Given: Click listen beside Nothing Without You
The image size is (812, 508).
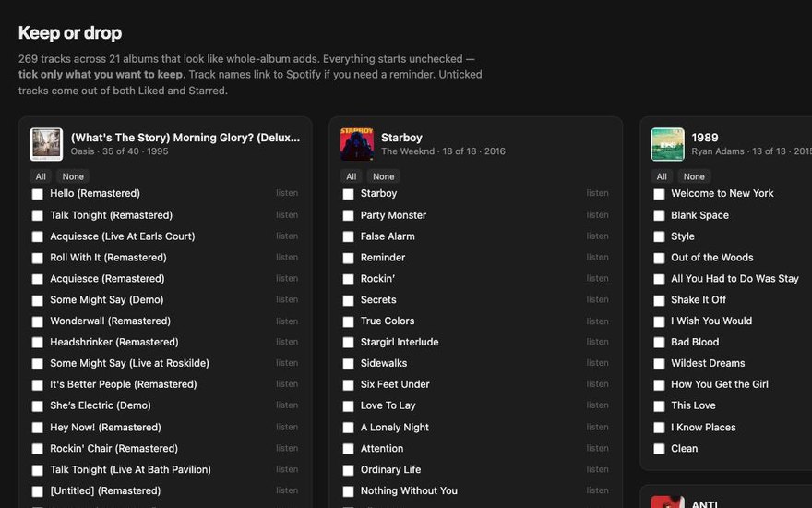Looking at the screenshot, I should [598, 490].
